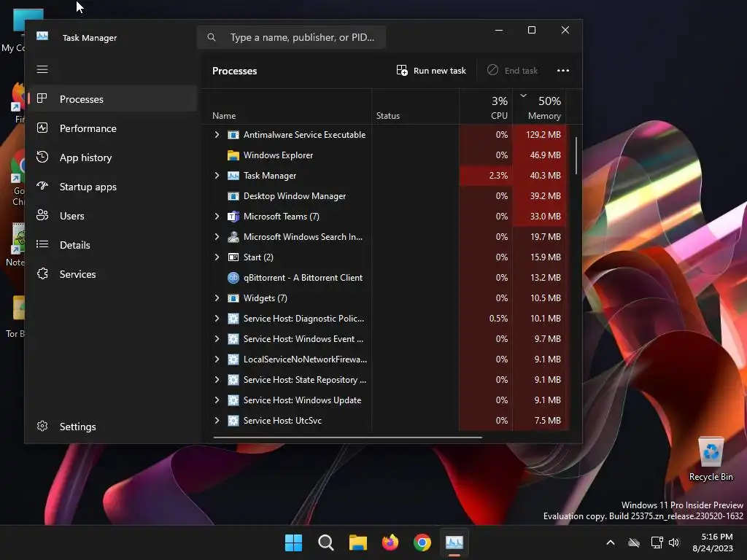747x560 pixels.
Task: Click the End task button
Action: pyautogui.click(x=513, y=71)
